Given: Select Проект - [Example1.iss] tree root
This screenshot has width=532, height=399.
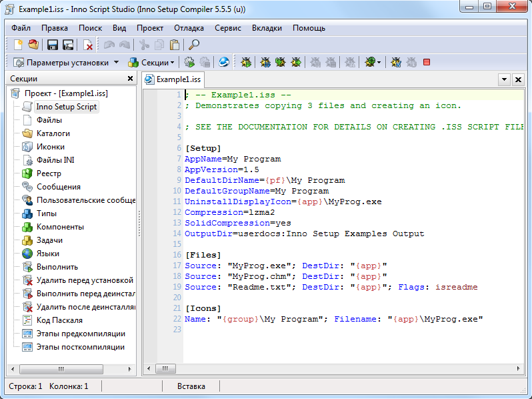Looking at the screenshot, I should [x=66, y=93].
